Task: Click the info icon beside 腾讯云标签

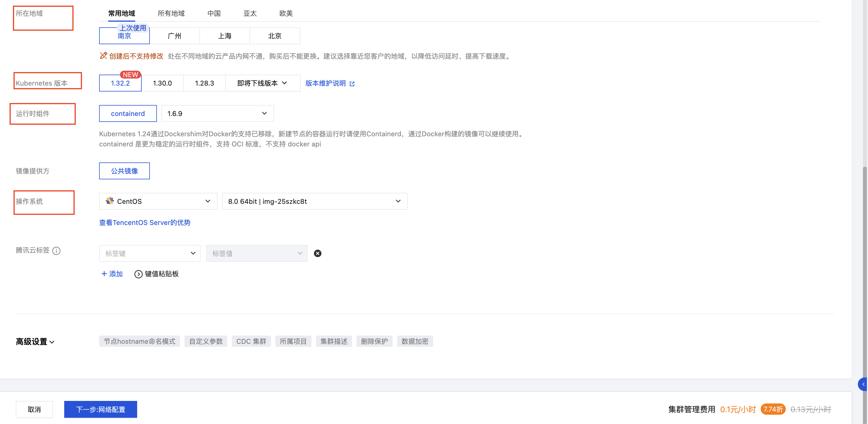Action: pos(56,251)
